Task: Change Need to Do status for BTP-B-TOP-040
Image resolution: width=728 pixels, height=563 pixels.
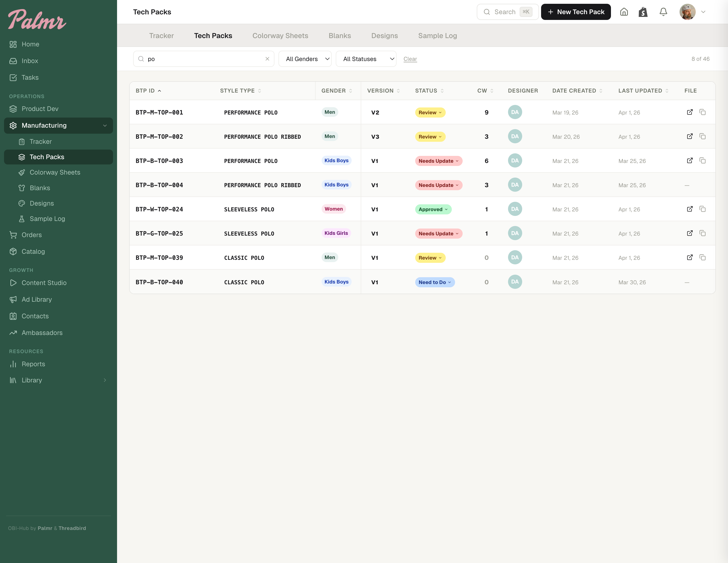Action: point(435,282)
